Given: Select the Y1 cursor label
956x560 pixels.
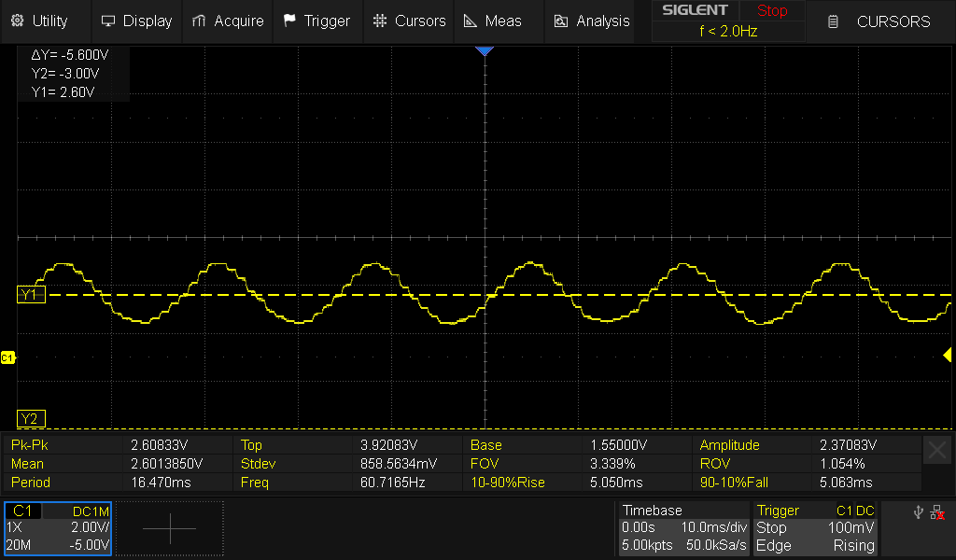Looking at the screenshot, I should coord(31,296).
